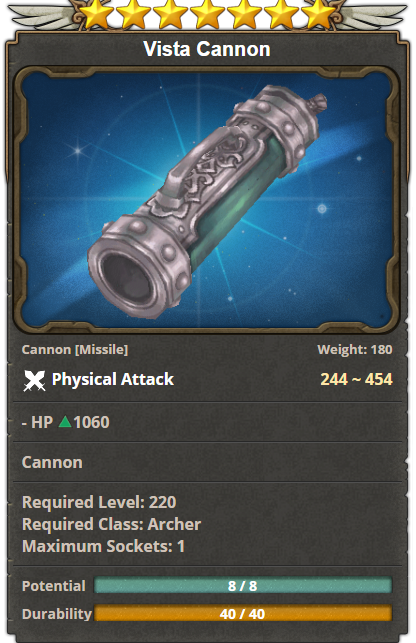Click the Required Level: 220 line
The width and height of the screenshot is (416, 643).
pos(99,502)
